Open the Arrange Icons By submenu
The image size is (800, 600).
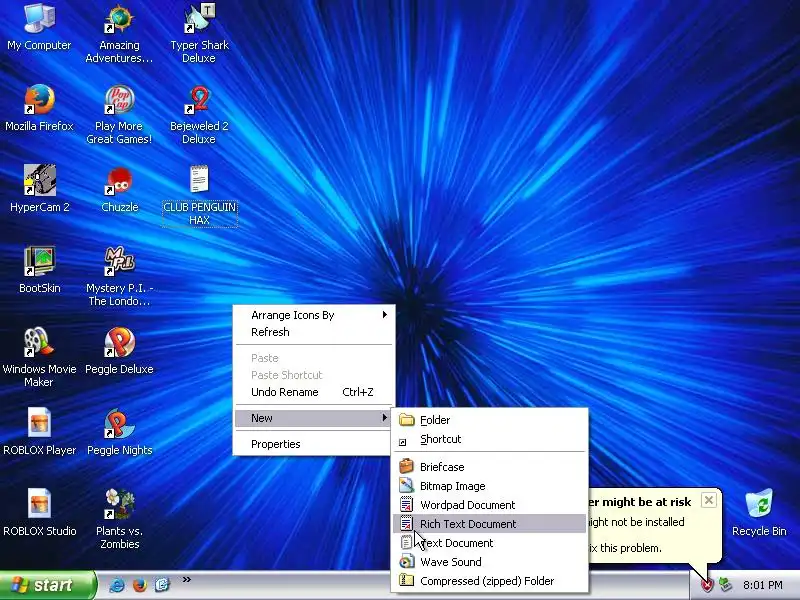(314, 315)
